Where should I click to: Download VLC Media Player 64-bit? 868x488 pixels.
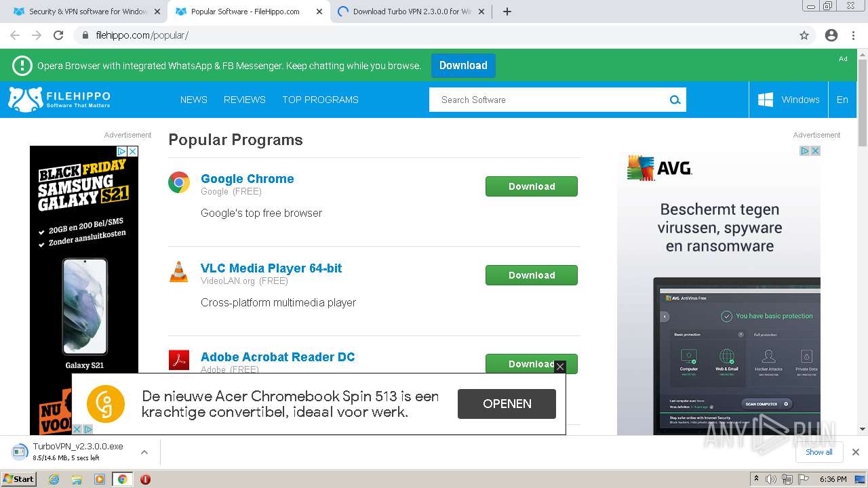532,275
